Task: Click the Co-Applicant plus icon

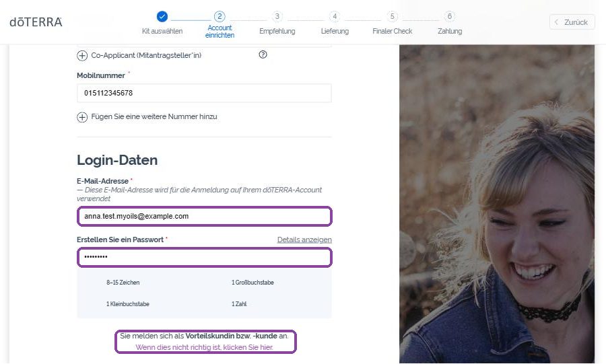Action: pyautogui.click(x=82, y=56)
